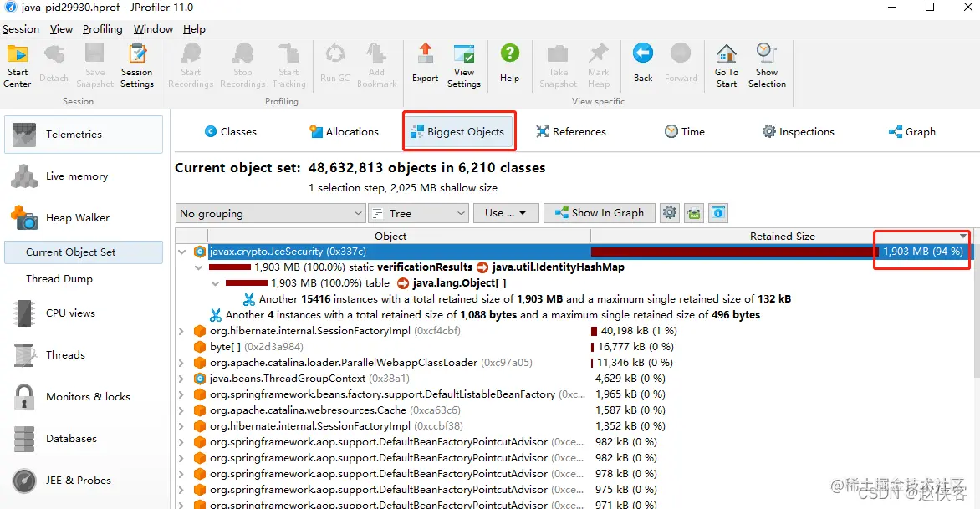This screenshot has width=980, height=509.
Task: Switch to the Graph tab
Action: pos(912,132)
